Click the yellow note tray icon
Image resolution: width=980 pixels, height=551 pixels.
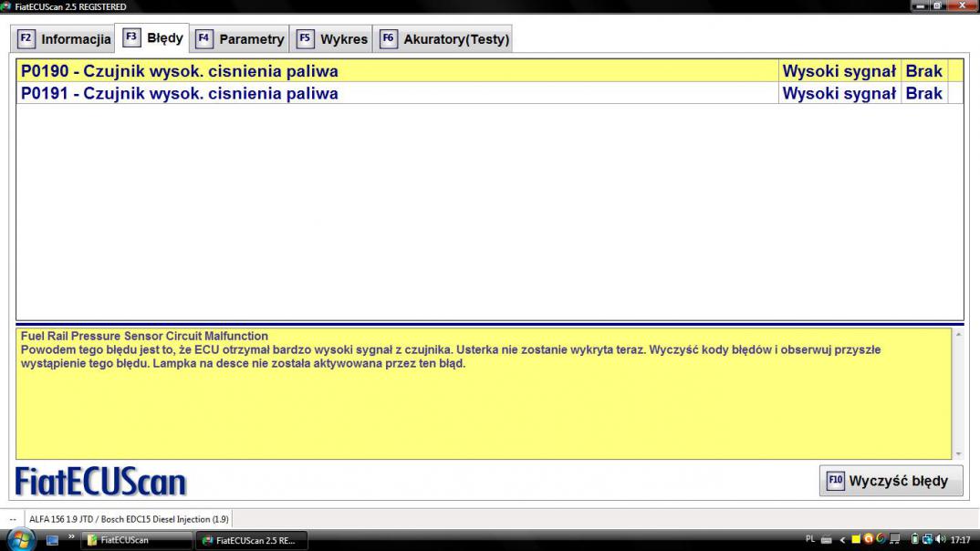click(x=856, y=539)
